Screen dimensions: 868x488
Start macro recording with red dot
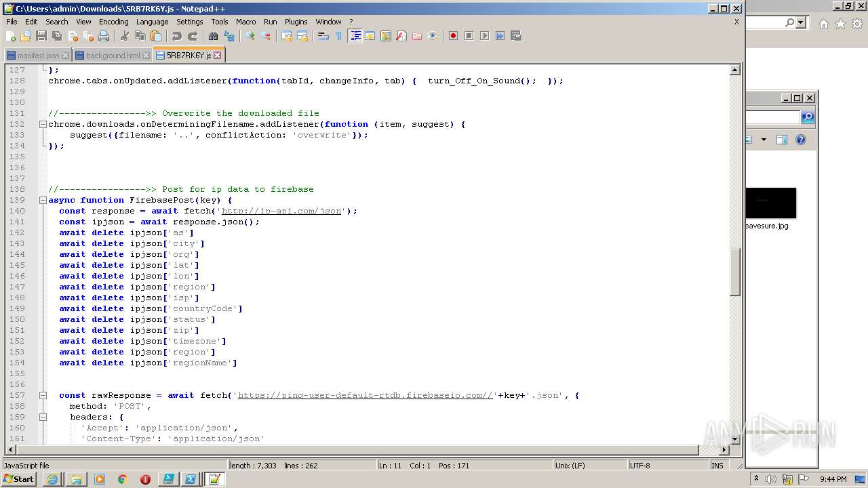[453, 36]
